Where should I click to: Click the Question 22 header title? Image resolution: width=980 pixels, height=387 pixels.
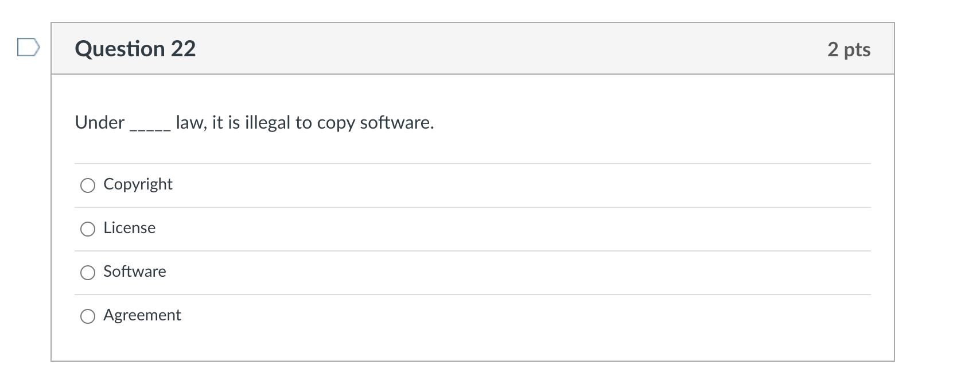[x=134, y=49]
